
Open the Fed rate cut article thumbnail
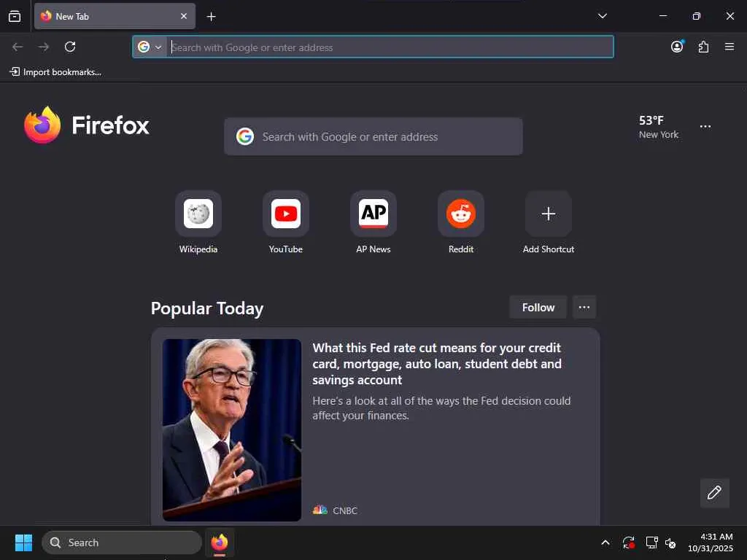(231, 430)
